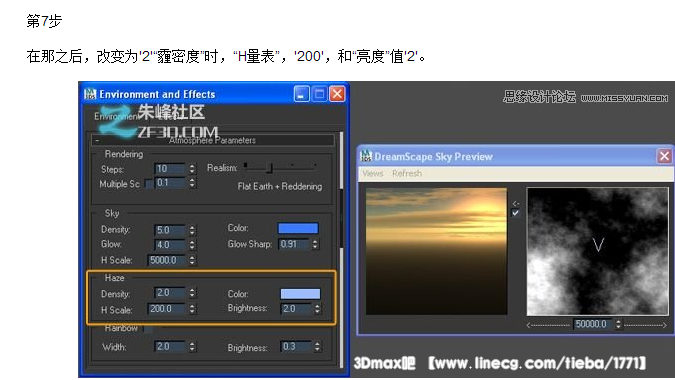Click the Environment and Effects title icon

90,94
